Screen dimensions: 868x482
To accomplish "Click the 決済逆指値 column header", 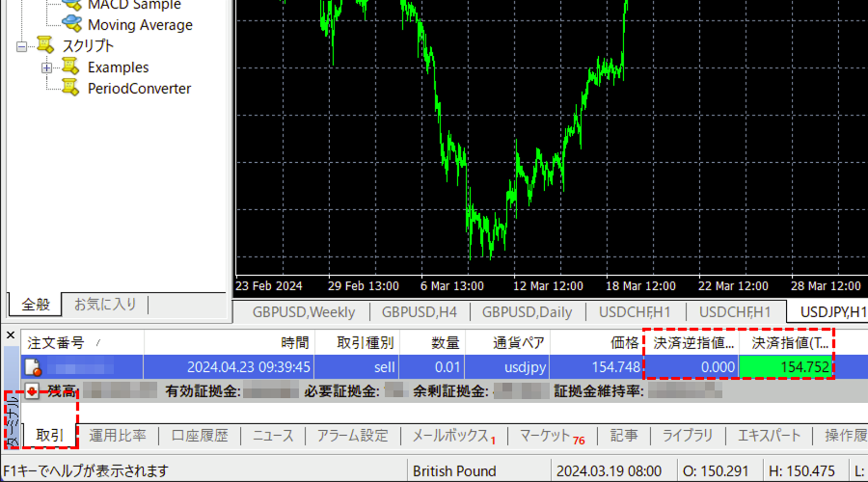I will (692, 343).
